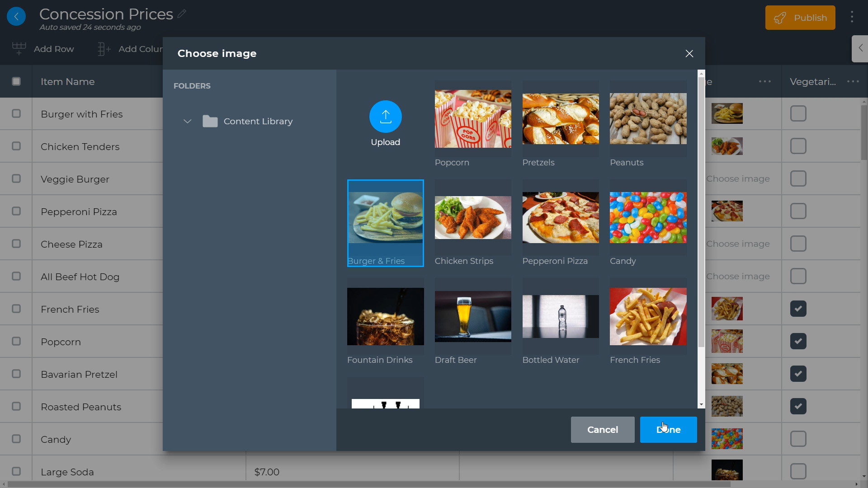Select the Burger with Fries row checkbox
The height and width of the screenshot is (488, 868).
pyautogui.click(x=16, y=113)
